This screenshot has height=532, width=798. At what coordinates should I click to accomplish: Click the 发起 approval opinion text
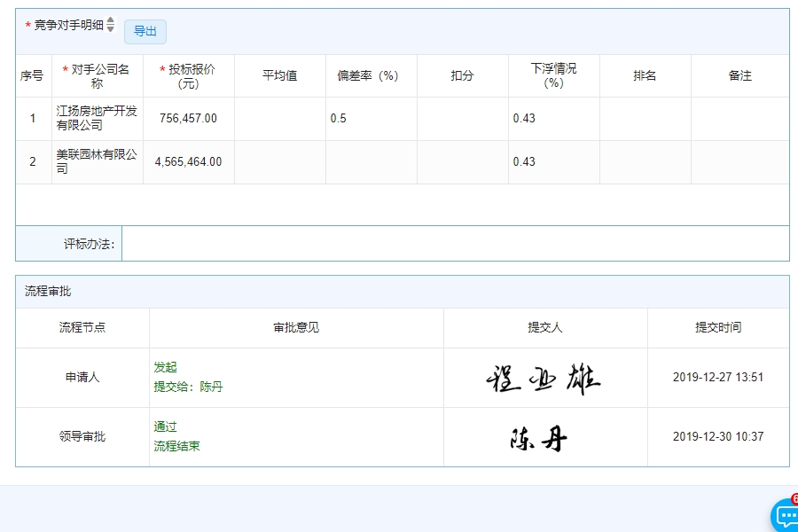(x=166, y=367)
